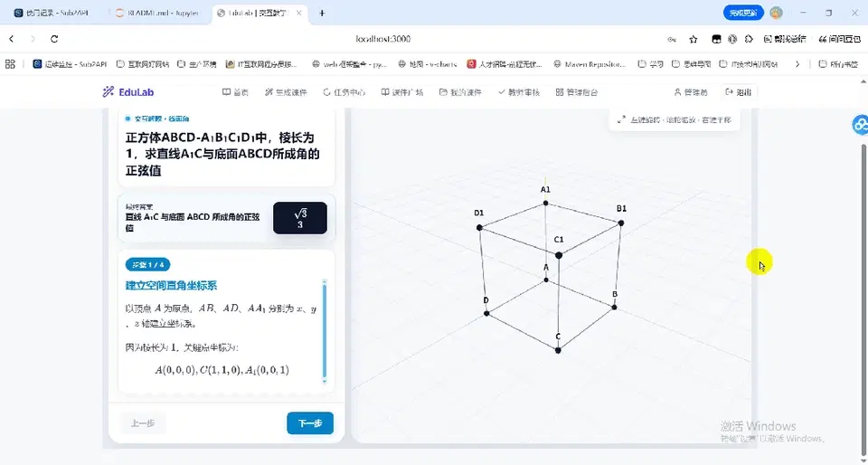The image size is (868, 465).
Task: Click the password key icon in address bar
Action: tap(672, 39)
